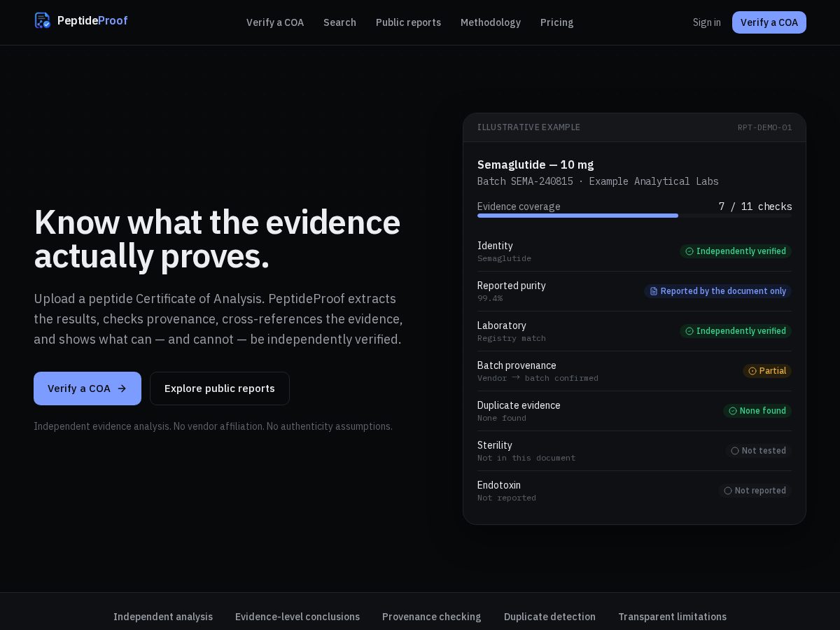Click Explore public reports button
The height and width of the screenshot is (630, 840).
point(220,388)
